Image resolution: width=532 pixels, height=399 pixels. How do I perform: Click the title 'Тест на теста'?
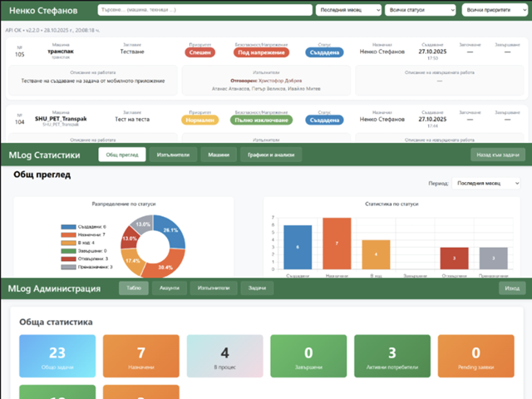[x=132, y=119]
